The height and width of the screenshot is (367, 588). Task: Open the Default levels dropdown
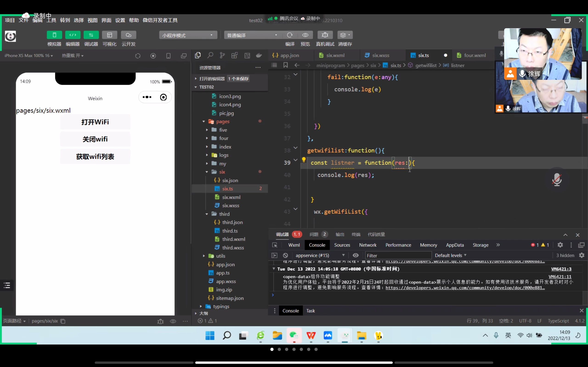[450, 255]
